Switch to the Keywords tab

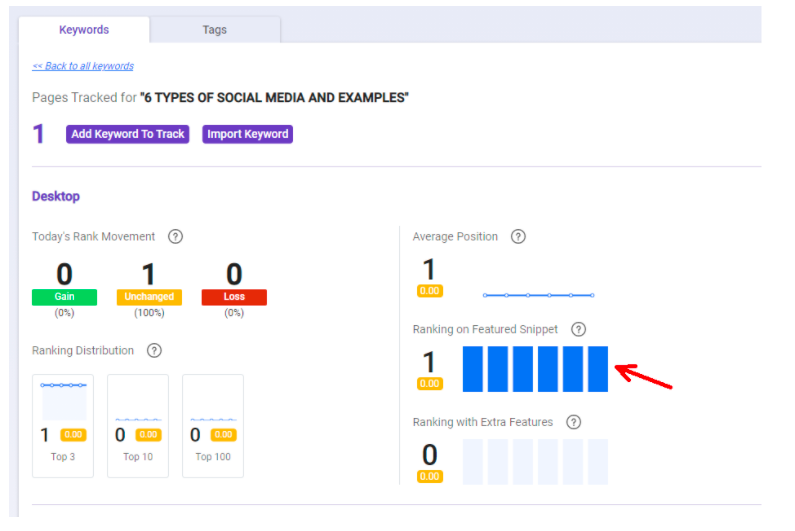pyautogui.click(x=84, y=30)
